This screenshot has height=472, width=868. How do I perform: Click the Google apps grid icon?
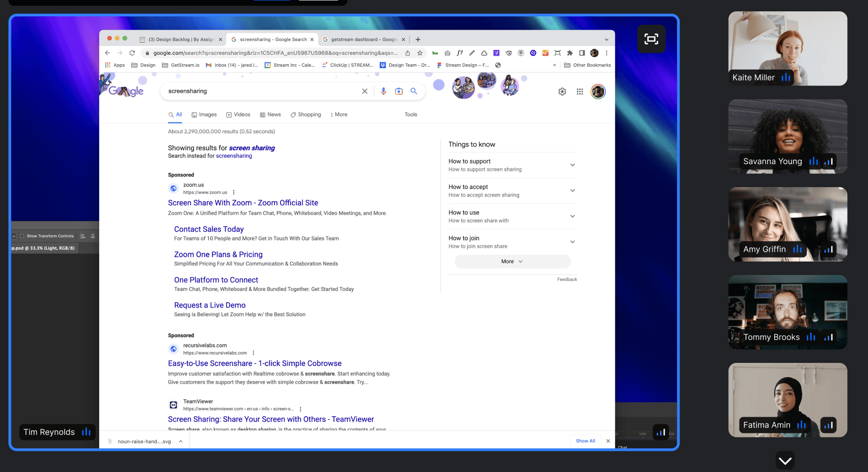coord(580,91)
